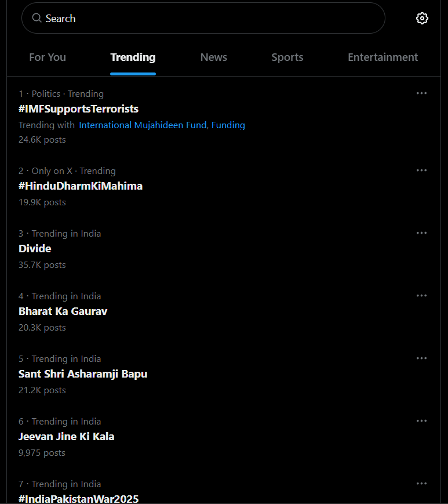Switch to the News tab
The height and width of the screenshot is (504, 448).
[x=213, y=57]
